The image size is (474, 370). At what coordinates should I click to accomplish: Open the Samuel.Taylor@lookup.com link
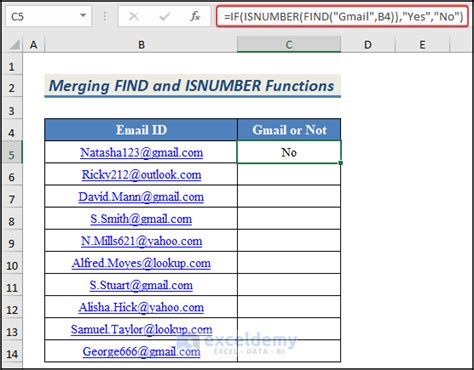coord(141,329)
